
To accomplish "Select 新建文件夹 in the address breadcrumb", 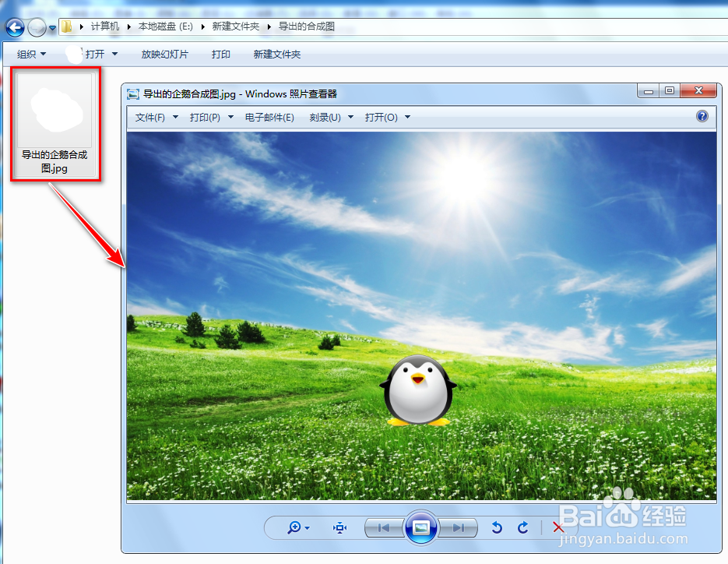I will click(x=235, y=26).
